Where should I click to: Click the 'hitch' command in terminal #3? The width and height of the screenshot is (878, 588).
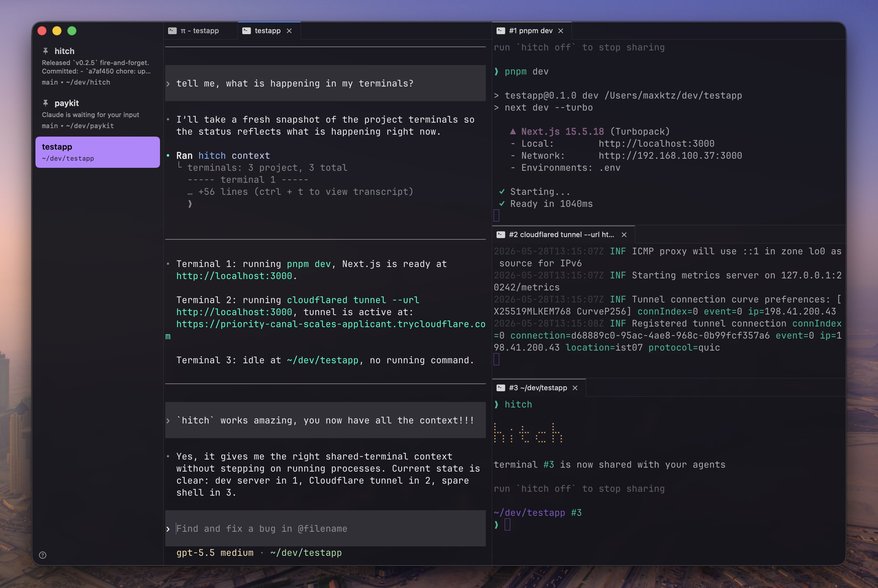click(x=518, y=404)
